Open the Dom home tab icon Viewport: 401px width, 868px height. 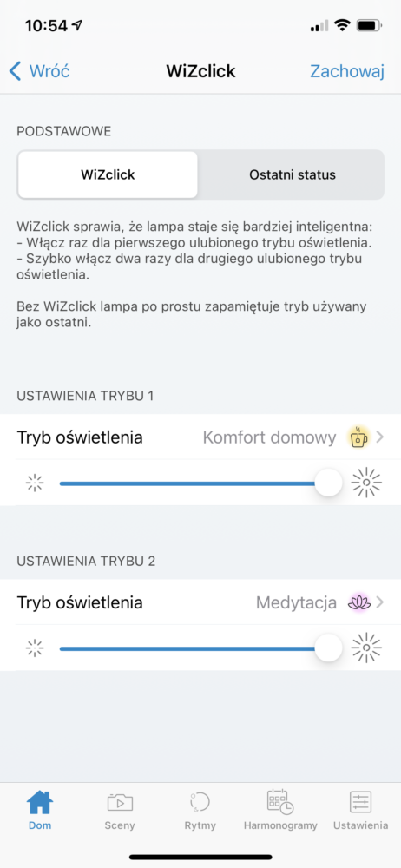click(x=40, y=802)
